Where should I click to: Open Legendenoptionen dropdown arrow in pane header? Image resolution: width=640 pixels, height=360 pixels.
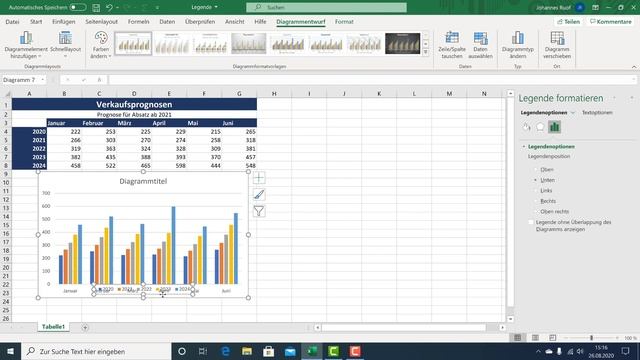click(573, 113)
